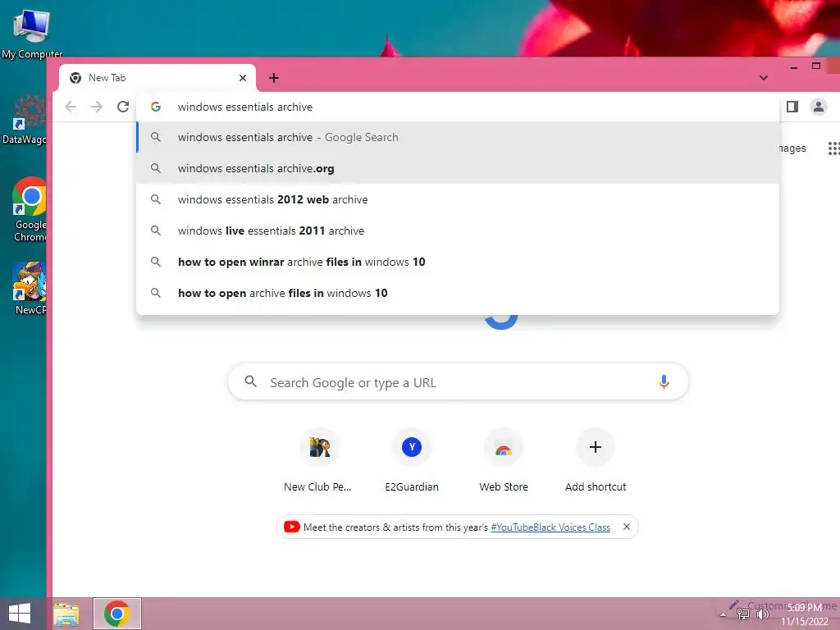Select the Google Chrome desktop shortcut
The image size is (840, 630).
pos(30,210)
